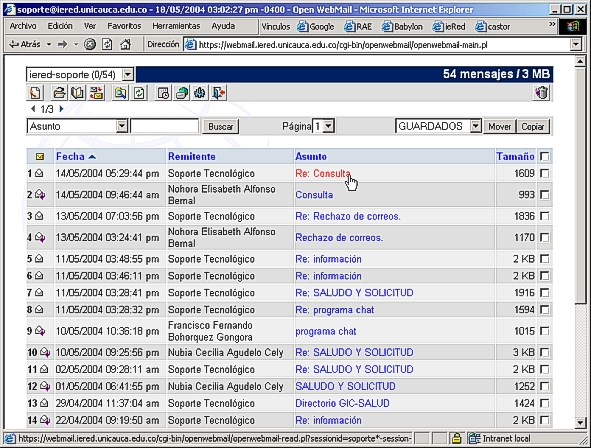Screen dimensions: 591x448
Task: Click the vertical scrollbar down arrow
Action: click(x=580, y=423)
